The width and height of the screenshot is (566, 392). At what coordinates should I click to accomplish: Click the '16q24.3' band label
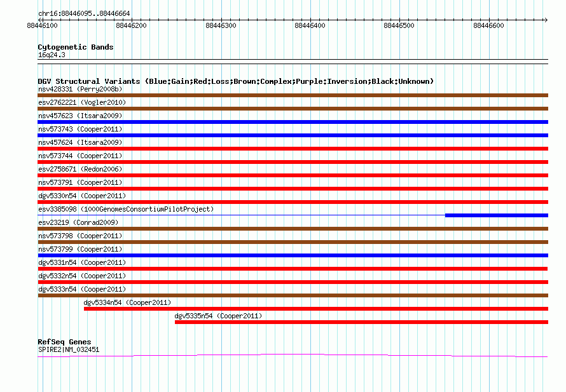click(x=52, y=55)
